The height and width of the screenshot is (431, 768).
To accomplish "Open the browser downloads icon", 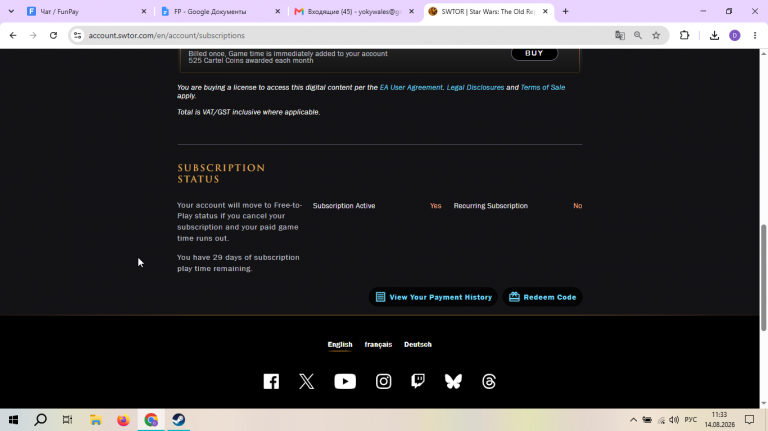I will tap(715, 35).
